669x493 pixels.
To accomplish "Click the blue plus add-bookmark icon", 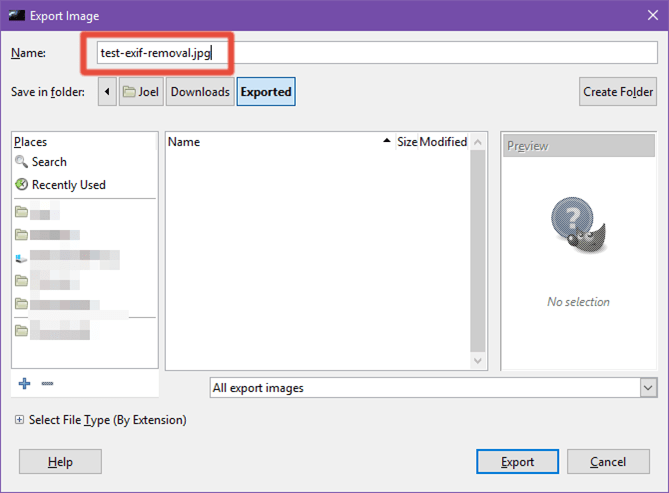I will [x=24, y=383].
